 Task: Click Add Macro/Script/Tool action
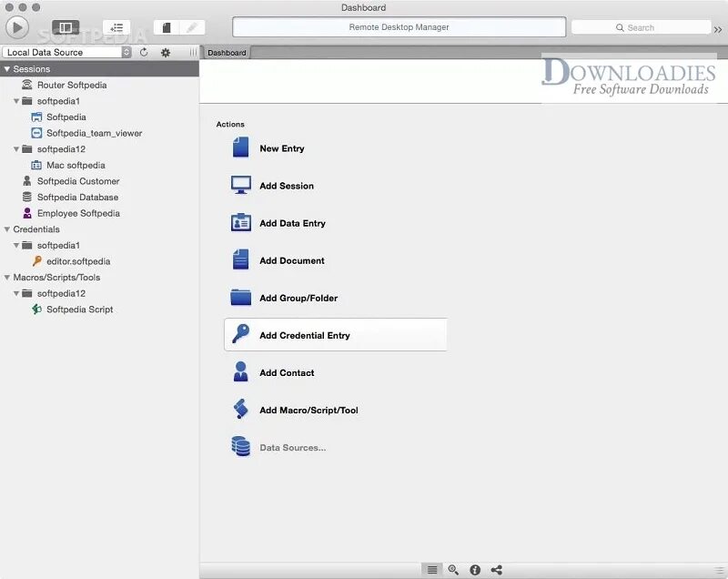(308, 410)
